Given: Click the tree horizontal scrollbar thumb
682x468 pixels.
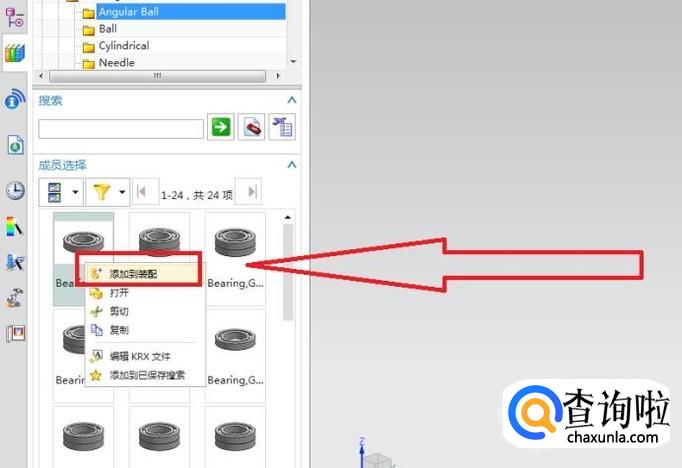Looking at the screenshot, I should [157, 76].
